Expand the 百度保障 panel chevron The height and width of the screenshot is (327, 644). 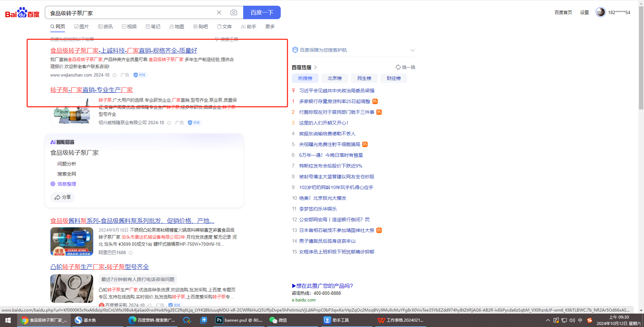coord(412,50)
